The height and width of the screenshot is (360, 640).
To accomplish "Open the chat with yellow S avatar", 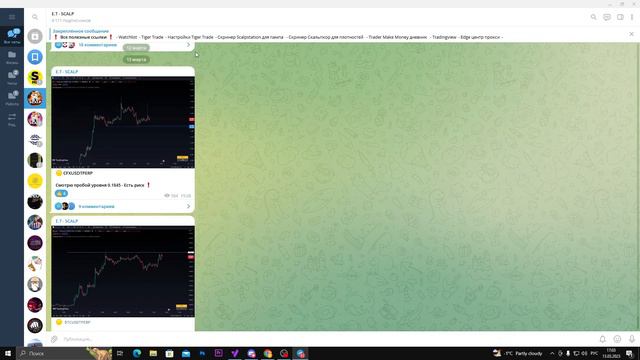I will [35, 78].
